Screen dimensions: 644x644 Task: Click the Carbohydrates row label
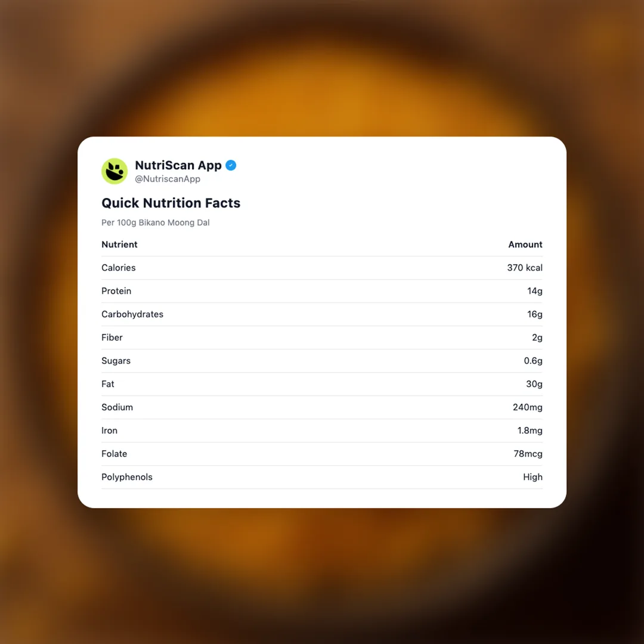pyautogui.click(x=132, y=314)
